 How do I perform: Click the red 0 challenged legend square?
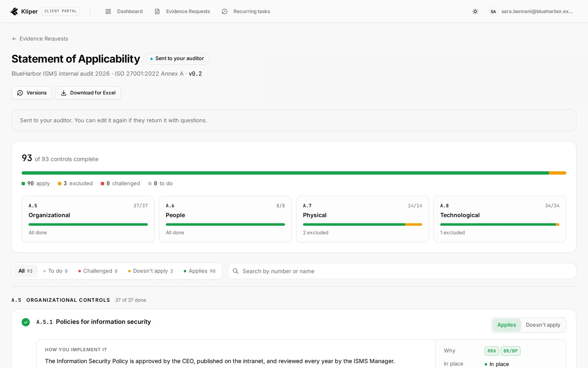[103, 184]
